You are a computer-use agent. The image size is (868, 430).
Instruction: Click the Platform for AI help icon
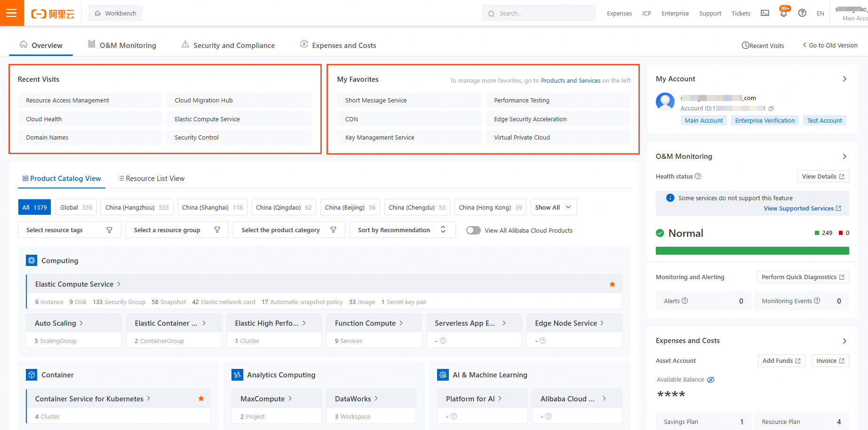pyautogui.click(x=454, y=416)
